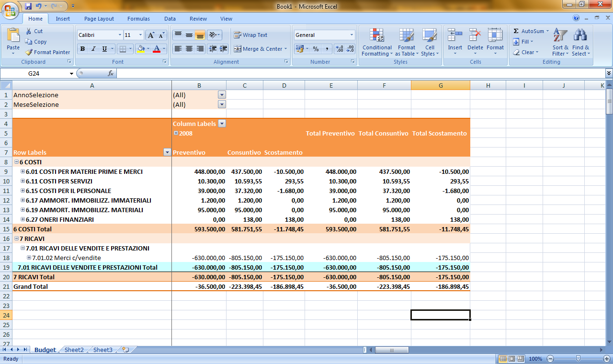
Task: Open Conditional Formatting menu
Action: tap(377, 42)
